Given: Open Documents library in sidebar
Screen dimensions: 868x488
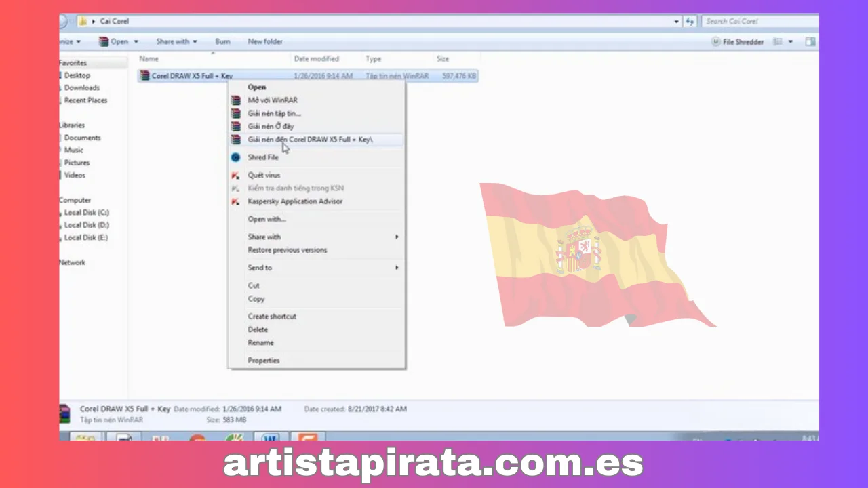Looking at the screenshot, I should [x=82, y=138].
